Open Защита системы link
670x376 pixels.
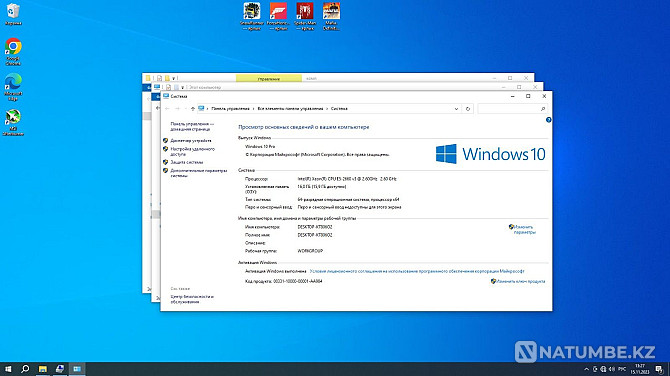[187, 162]
